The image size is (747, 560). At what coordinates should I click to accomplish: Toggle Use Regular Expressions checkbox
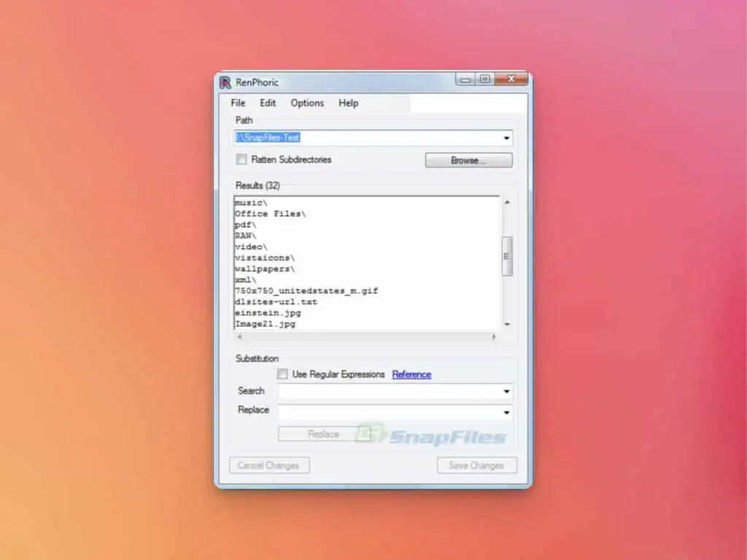282,374
